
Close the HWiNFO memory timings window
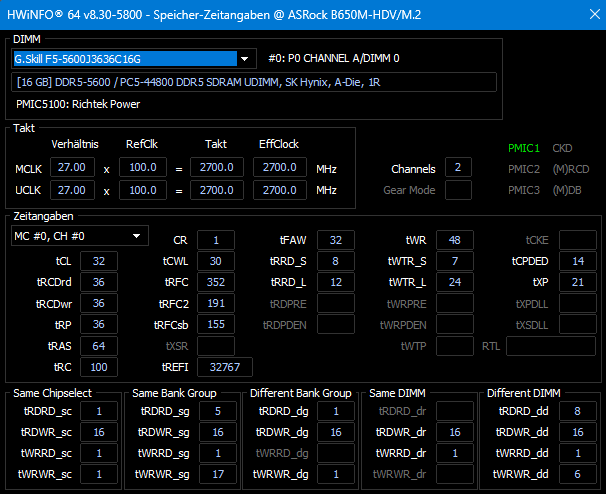click(x=595, y=14)
